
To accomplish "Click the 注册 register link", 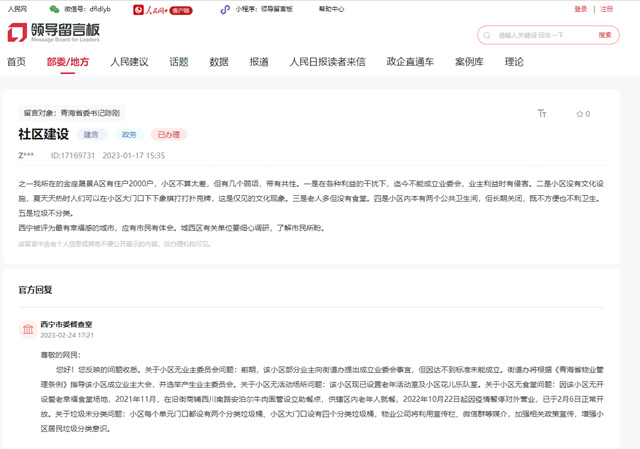I will point(607,9).
